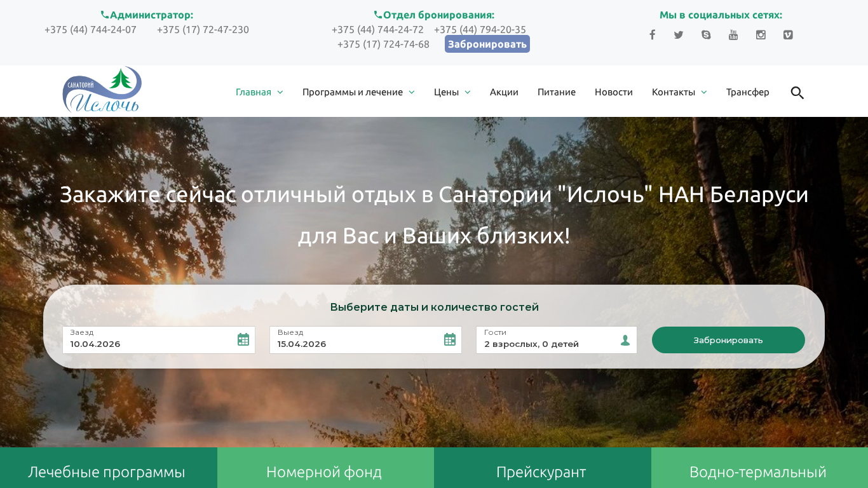The height and width of the screenshot is (488, 868).
Task: Click the Санаторий Ислочь logo
Action: tap(102, 90)
